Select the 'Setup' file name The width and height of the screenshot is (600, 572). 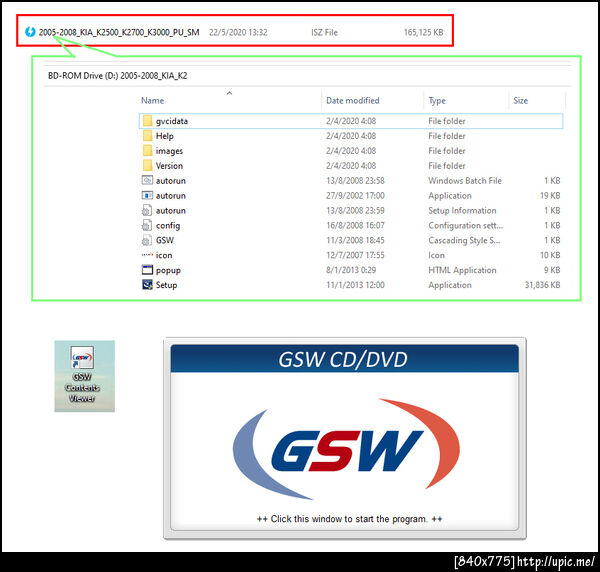pyautogui.click(x=166, y=285)
